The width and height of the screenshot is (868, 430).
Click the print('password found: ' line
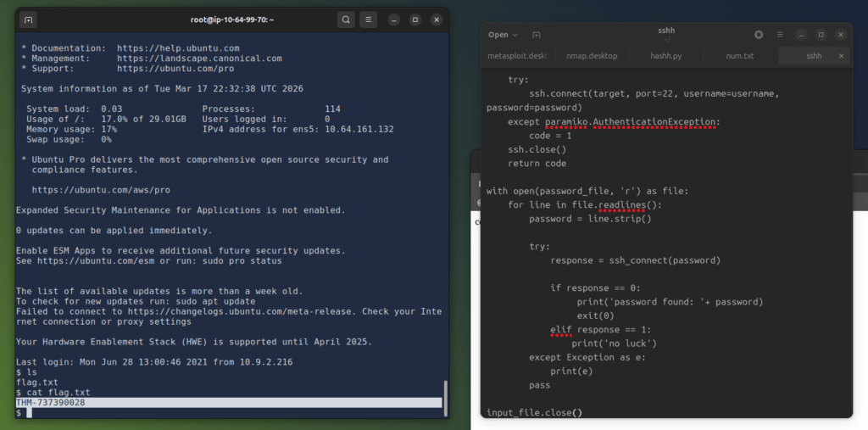click(x=670, y=302)
